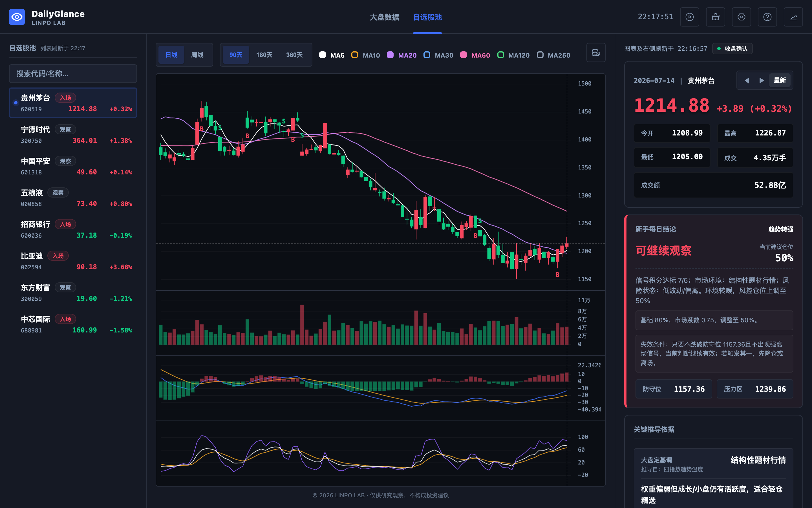Click the 成交额 52.88亿 box
812x508 pixels.
tap(713, 185)
